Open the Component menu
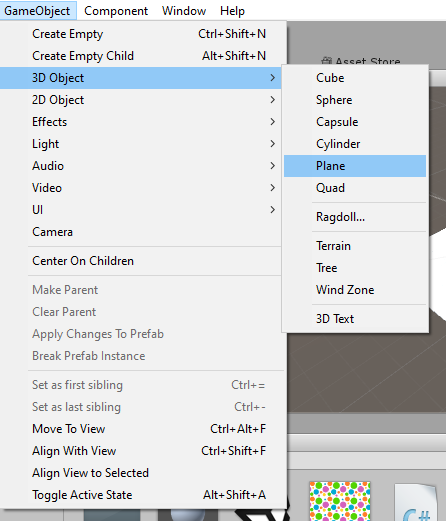This screenshot has width=446, height=521. tap(116, 11)
